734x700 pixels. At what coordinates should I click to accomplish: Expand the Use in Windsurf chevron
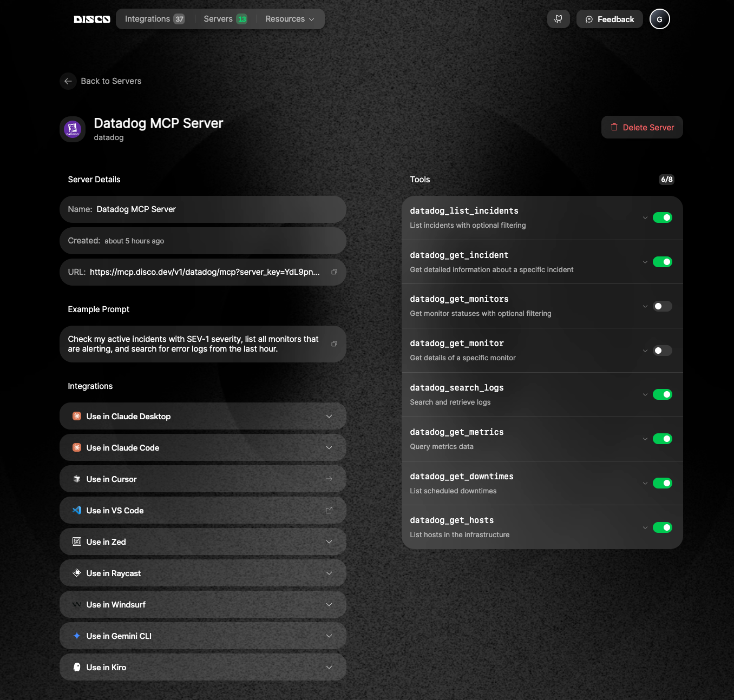(329, 604)
